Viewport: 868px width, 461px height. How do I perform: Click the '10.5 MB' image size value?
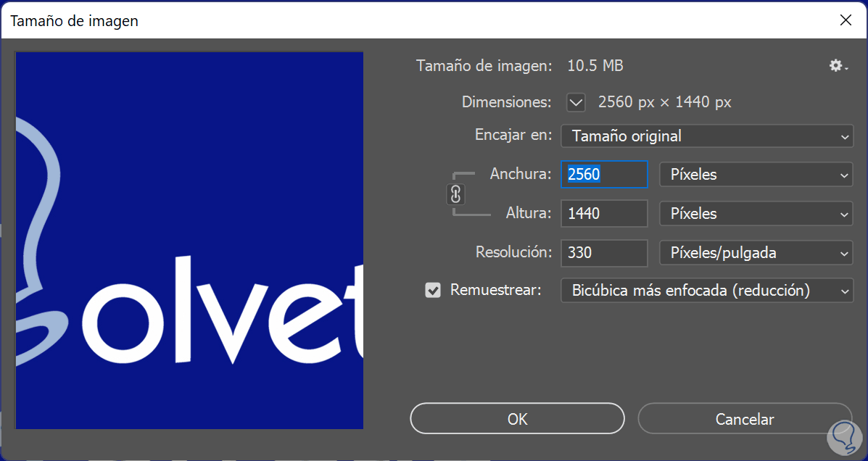pyautogui.click(x=595, y=66)
